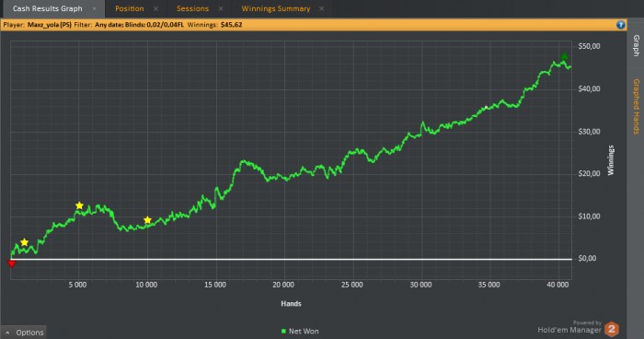Click the $30,00 axis label
Viewport: 644px width, 339px height.
[x=589, y=132]
